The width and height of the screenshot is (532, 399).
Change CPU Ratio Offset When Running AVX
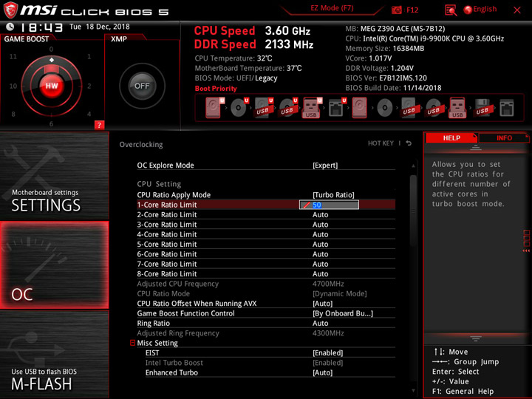266,304
